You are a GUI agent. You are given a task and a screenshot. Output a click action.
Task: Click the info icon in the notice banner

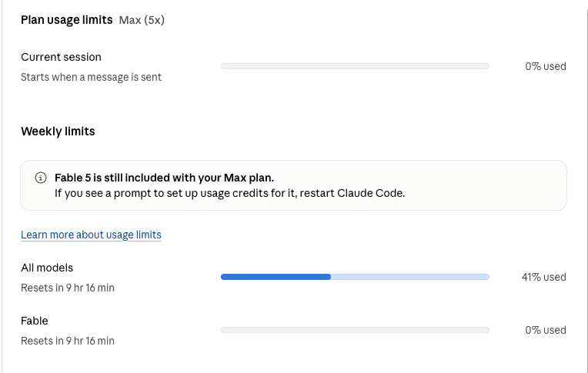coord(41,178)
